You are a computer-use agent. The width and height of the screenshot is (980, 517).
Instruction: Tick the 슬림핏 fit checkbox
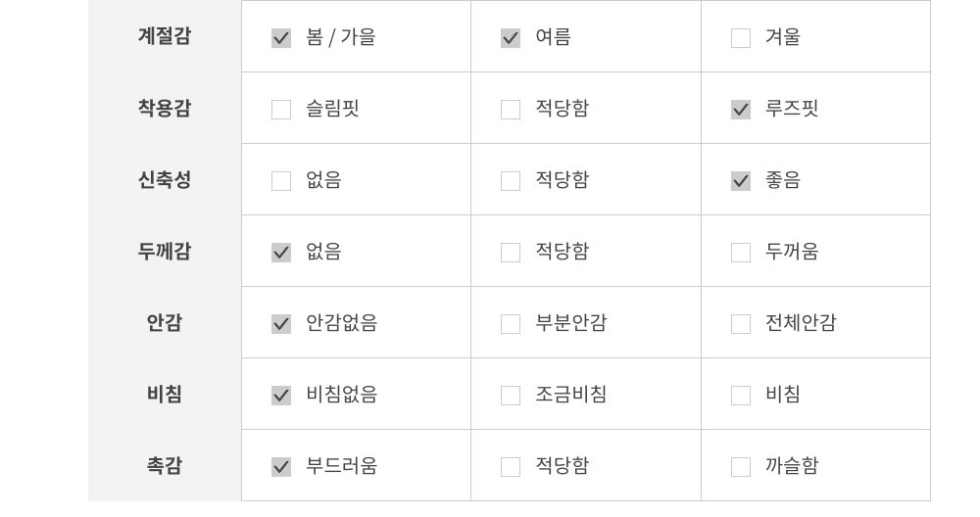(281, 110)
